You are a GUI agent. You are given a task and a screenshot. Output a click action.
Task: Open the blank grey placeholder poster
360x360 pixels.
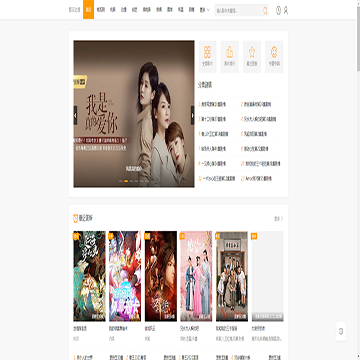[x=268, y=276]
